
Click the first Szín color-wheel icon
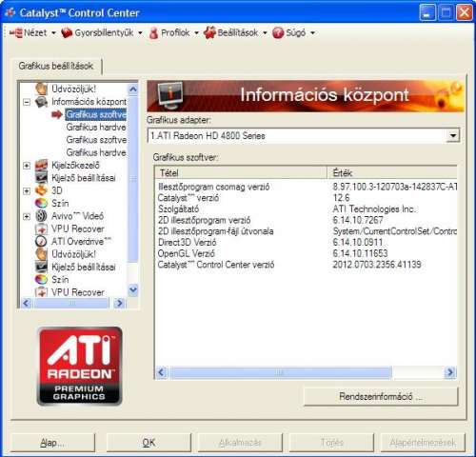[x=41, y=203]
